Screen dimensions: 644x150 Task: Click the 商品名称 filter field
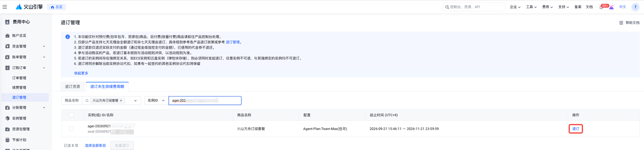click(x=111, y=100)
